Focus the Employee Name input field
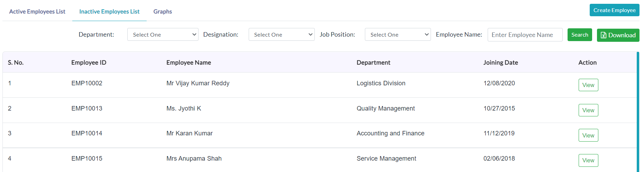This screenshot has height=172, width=644. pos(525,35)
